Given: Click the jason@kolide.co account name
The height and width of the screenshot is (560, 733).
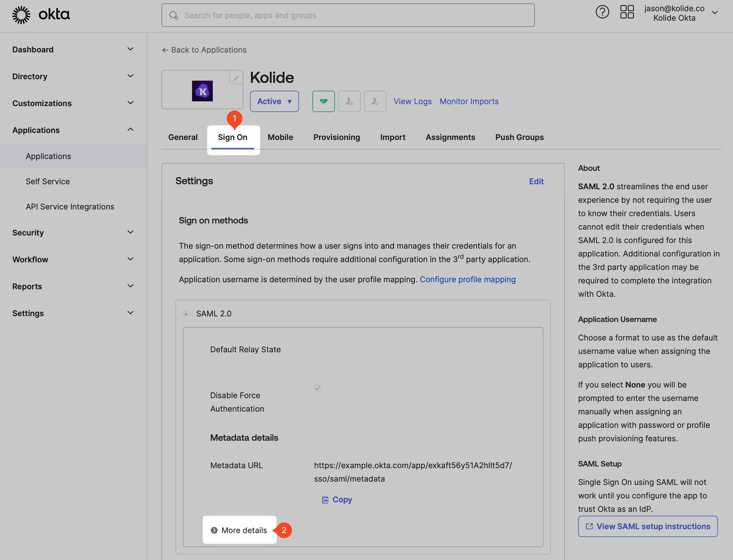Looking at the screenshot, I should pos(674,8).
